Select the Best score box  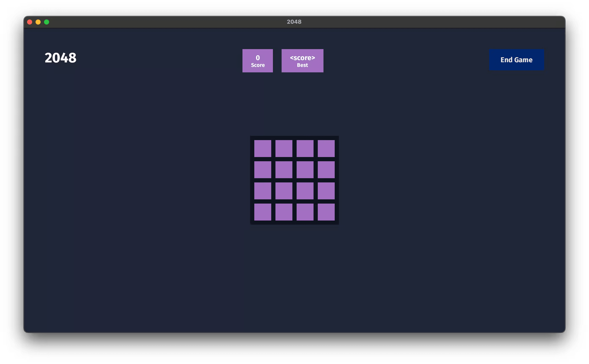pyautogui.click(x=302, y=61)
